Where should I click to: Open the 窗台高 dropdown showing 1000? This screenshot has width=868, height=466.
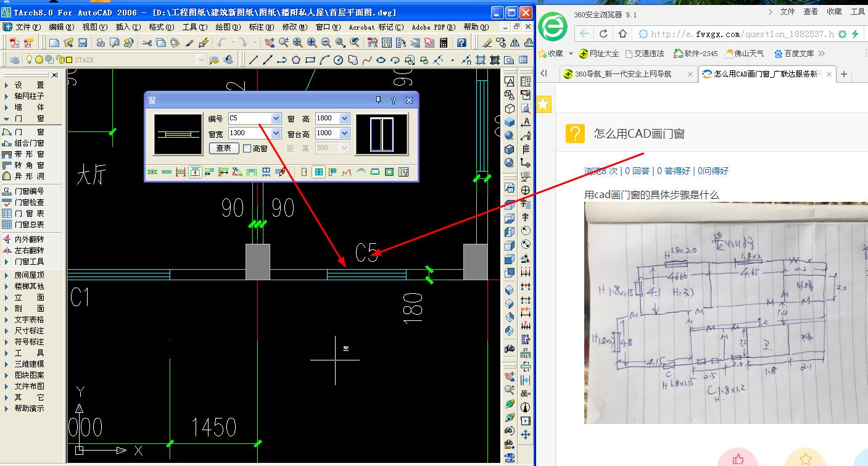[344, 133]
